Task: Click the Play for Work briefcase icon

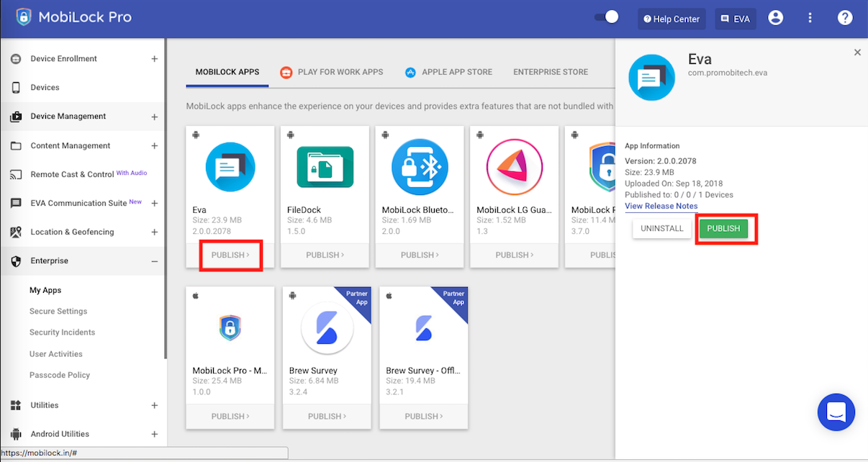Action: 286,72
